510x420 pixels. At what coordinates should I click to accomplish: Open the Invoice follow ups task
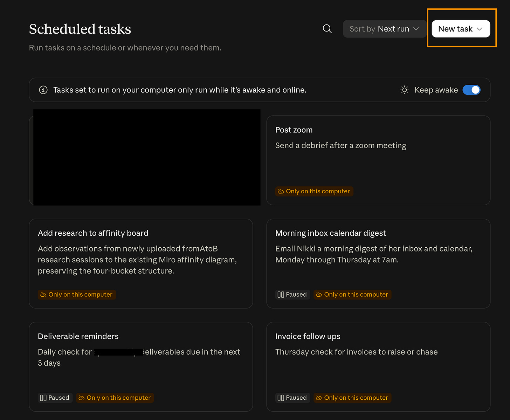tap(378, 367)
